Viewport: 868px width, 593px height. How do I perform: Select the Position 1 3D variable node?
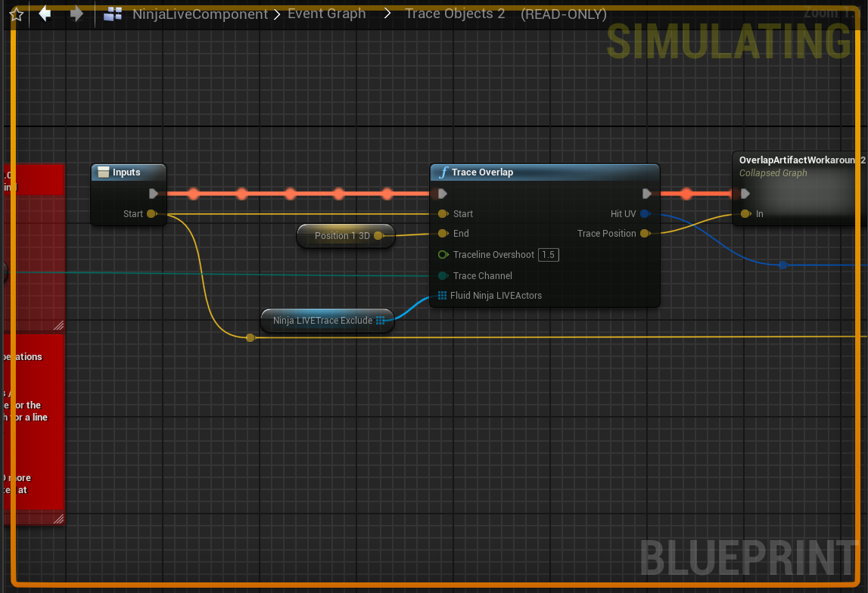point(342,236)
